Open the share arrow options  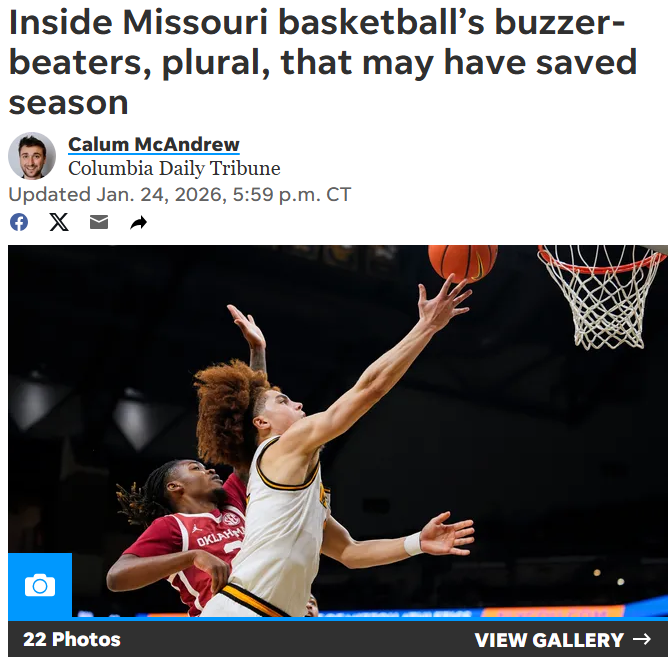click(138, 222)
